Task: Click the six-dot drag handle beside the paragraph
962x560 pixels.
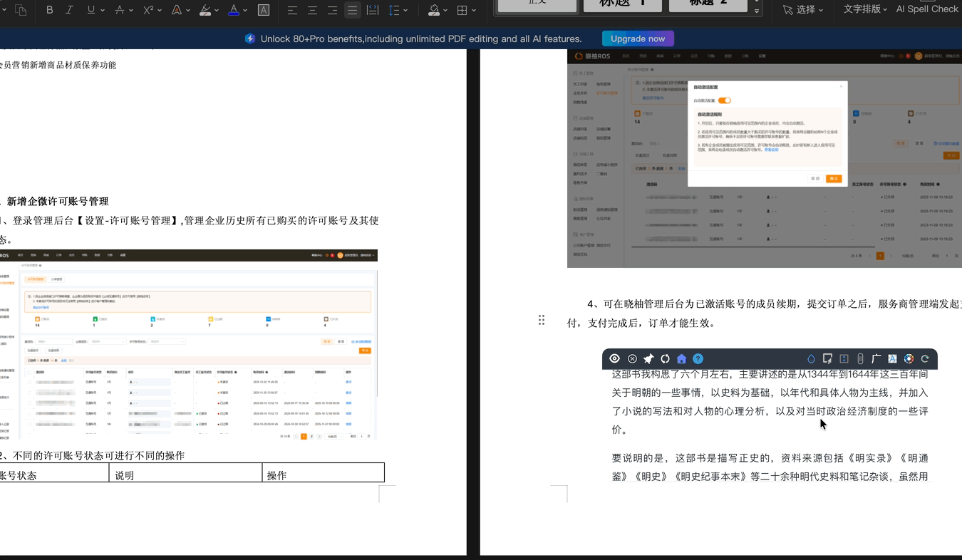Action: coord(542,320)
